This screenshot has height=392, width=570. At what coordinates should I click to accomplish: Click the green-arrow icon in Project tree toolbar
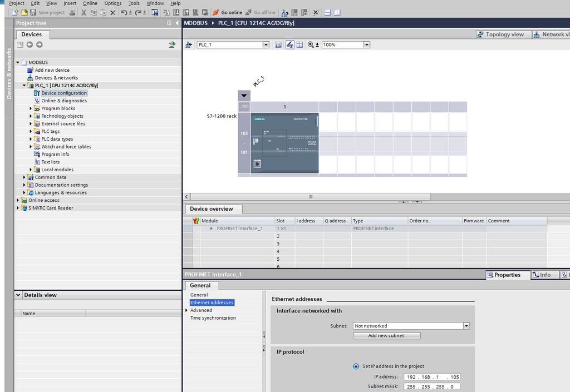pos(172,44)
